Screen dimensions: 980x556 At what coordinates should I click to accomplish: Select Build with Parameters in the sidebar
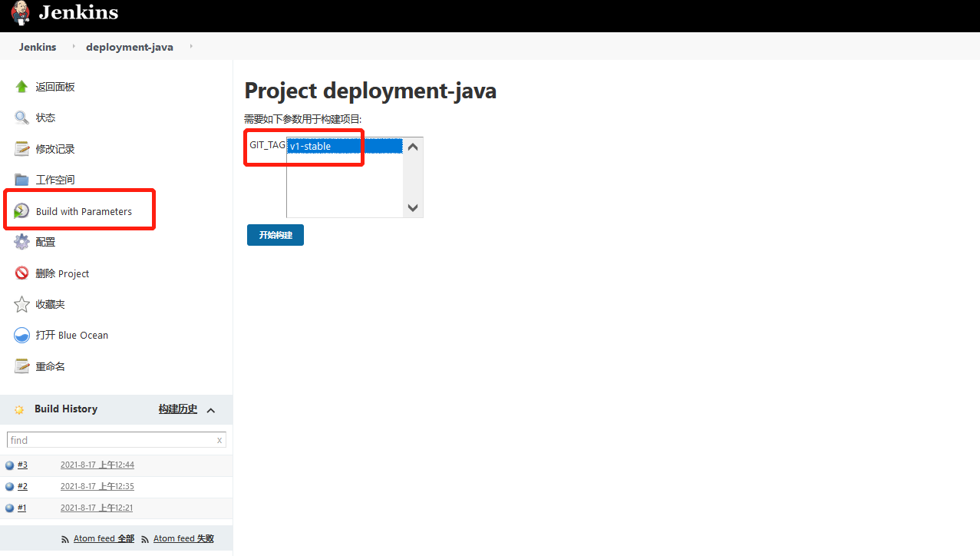click(84, 211)
